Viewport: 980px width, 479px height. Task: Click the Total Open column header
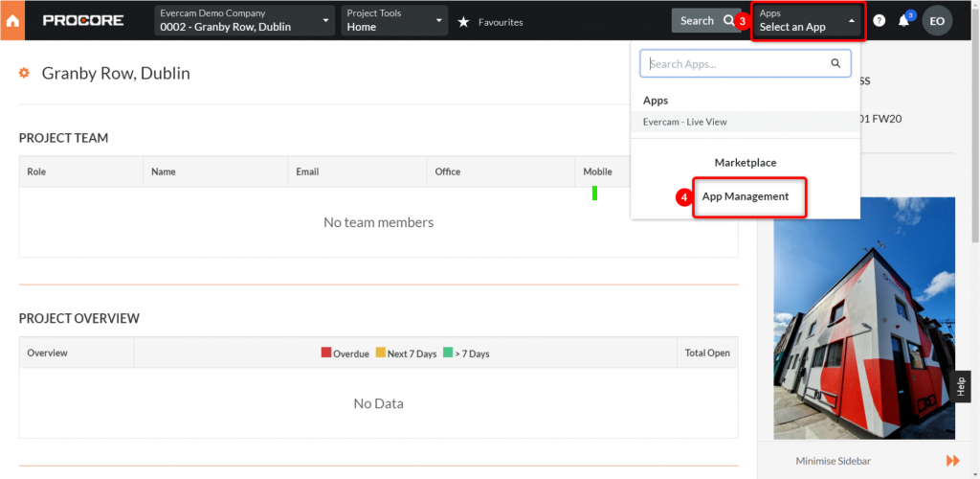point(707,353)
